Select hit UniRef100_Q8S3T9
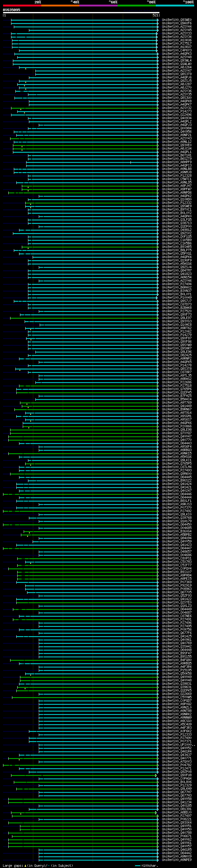Viewport: 197px width, 868px height. click(x=177, y=74)
